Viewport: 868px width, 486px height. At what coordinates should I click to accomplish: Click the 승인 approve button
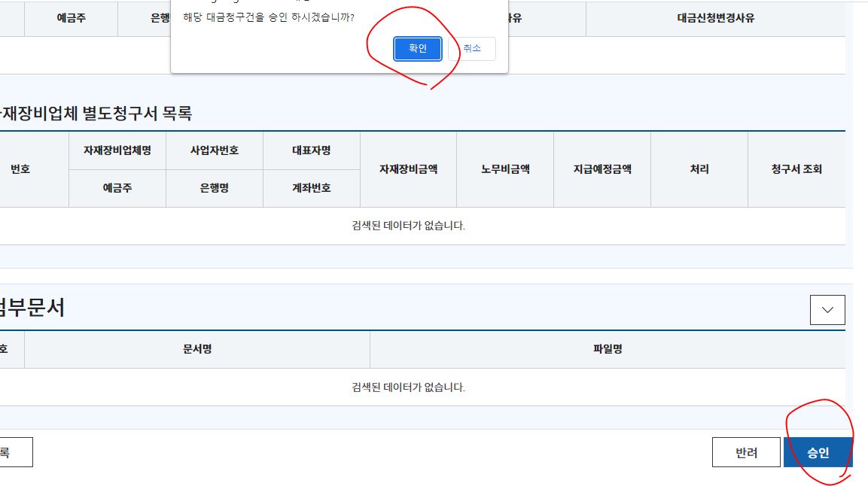(818, 452)
